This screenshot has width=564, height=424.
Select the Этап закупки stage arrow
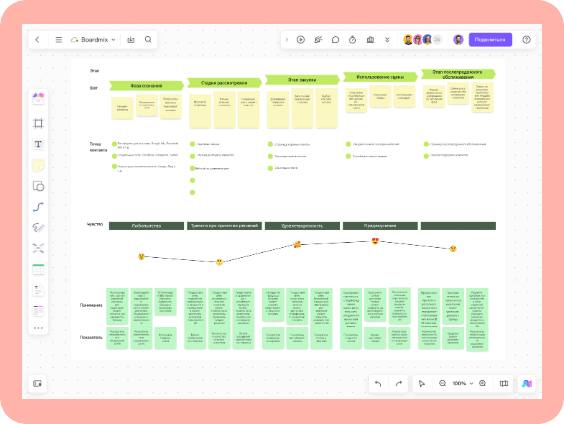click(x=302, y=80)
